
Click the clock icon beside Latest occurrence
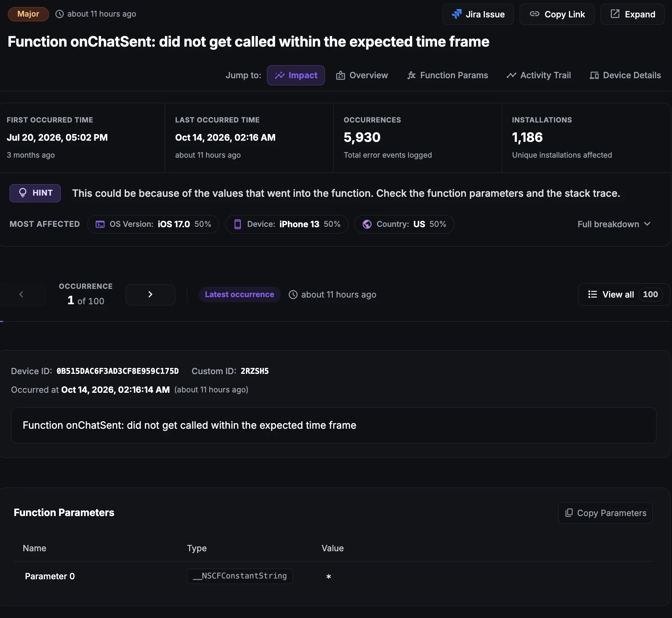(293, 295)
